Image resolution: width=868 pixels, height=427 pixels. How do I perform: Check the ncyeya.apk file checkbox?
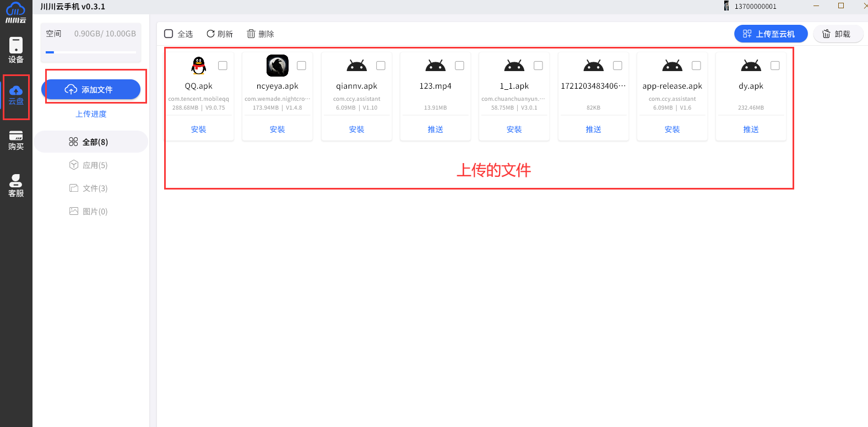tap(301, 66)
